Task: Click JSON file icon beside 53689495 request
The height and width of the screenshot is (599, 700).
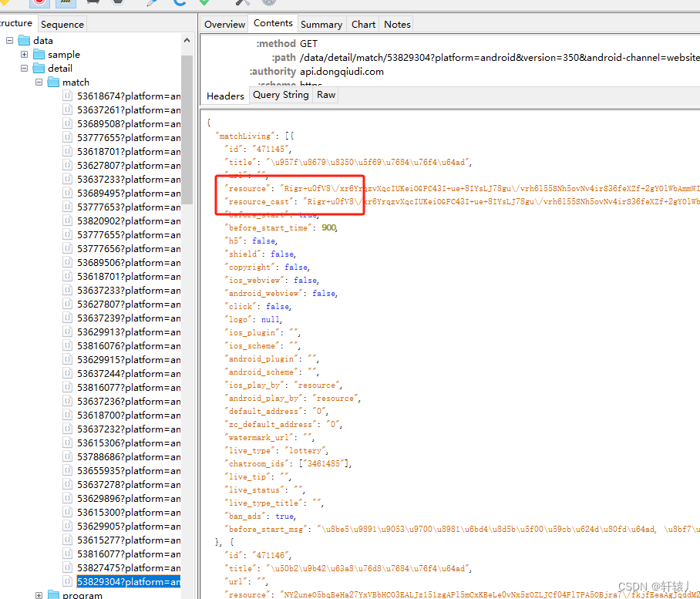Action: click(67, 193)
